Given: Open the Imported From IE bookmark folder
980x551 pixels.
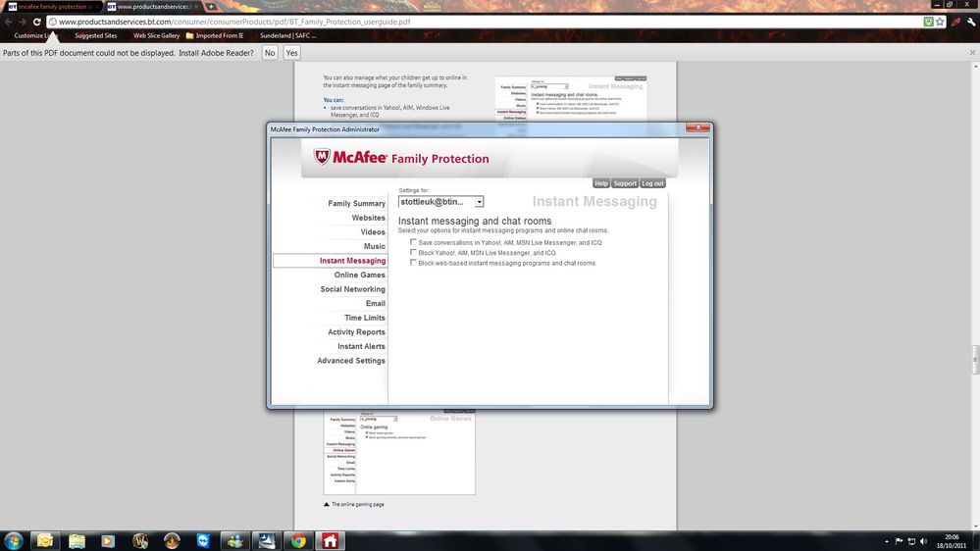Looking at the screenshot, I should point(215,35).
